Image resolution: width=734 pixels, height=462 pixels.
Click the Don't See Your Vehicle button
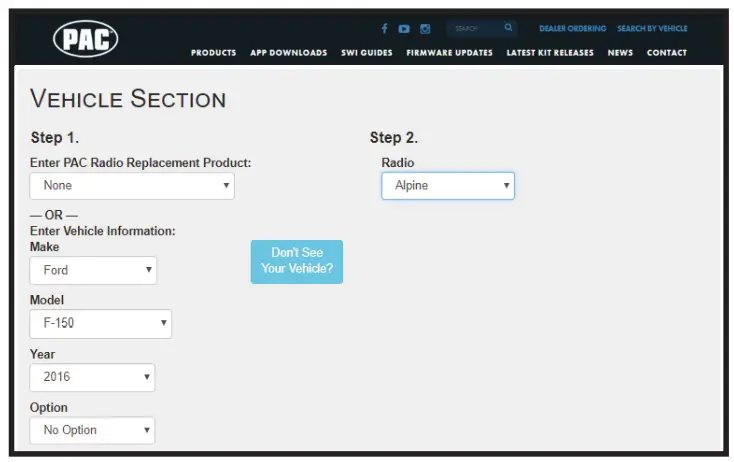coord(297,262)
